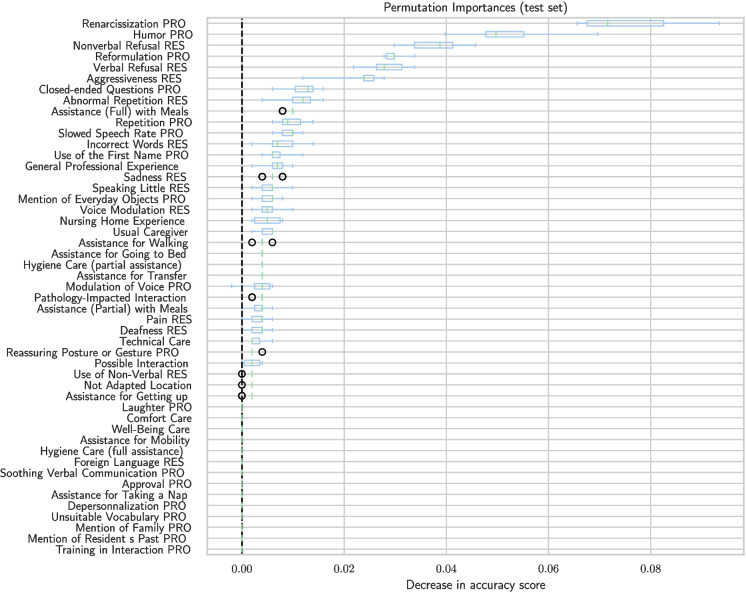
Task: Click the 'Use of Non-Verbal RES' label
Action: 130,374
